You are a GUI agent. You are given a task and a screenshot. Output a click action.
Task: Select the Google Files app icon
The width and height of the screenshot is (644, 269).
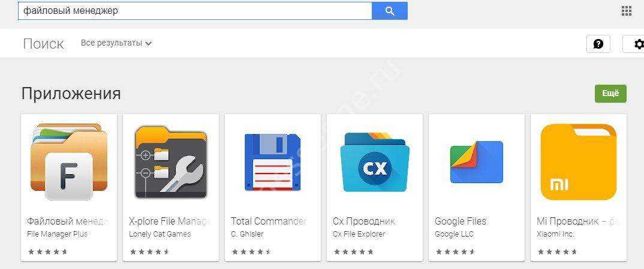[x=477, y=162]
